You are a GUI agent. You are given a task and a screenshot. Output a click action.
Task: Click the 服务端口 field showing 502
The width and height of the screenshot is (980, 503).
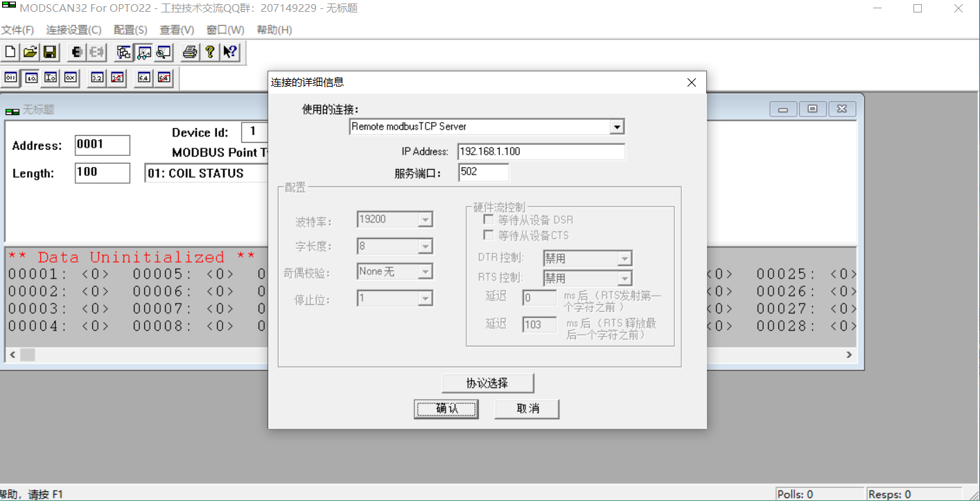pyautogui.click(x=483, y=173)
